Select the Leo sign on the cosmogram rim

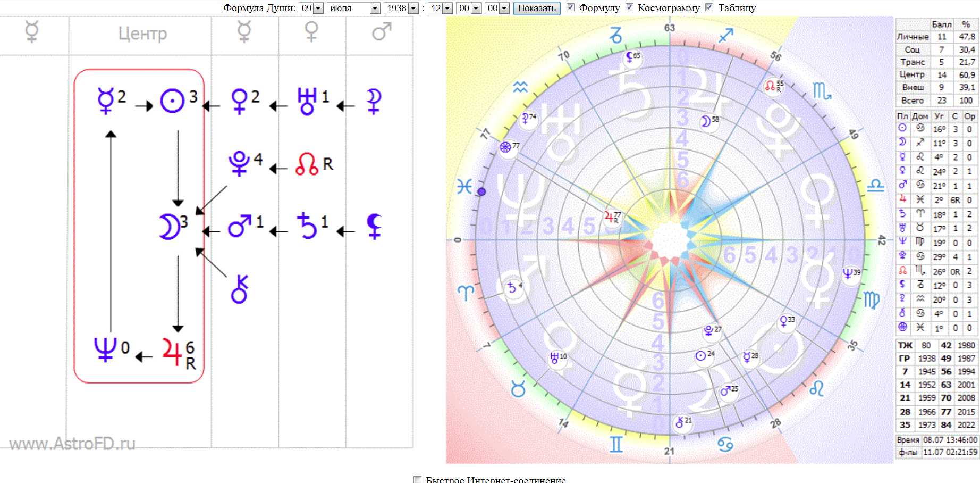point(817,389)
